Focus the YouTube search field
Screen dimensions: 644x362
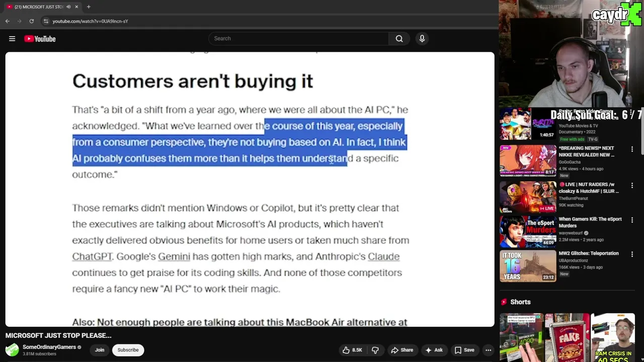coord(298,38)
